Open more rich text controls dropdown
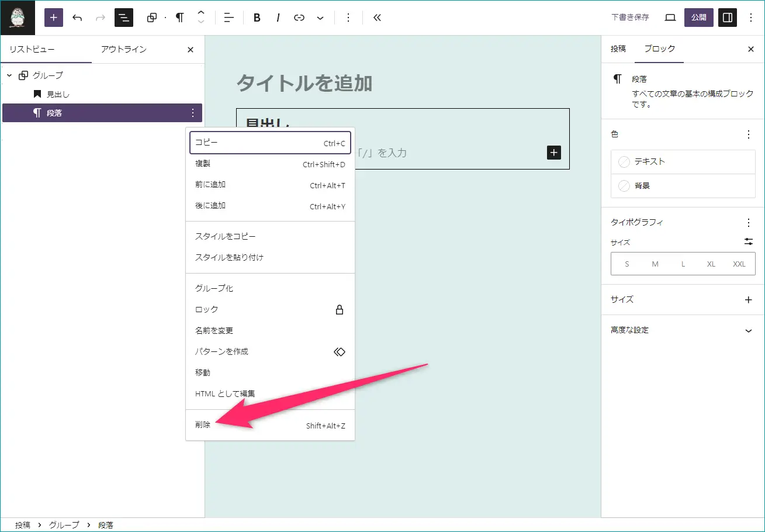This screenshot has width=765, height=532. (320, 18)
